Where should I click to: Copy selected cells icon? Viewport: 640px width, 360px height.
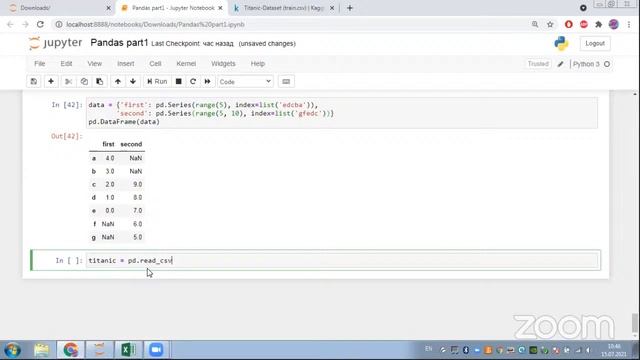click(x=84, y=81)
